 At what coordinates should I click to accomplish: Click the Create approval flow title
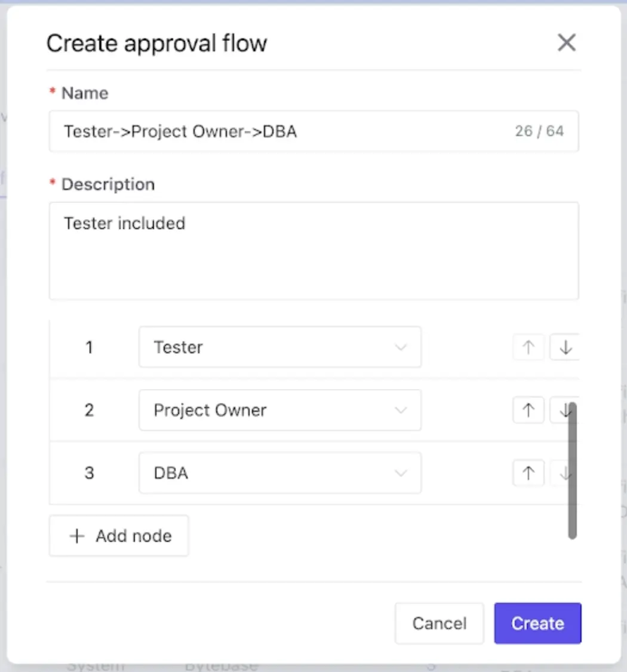156,42
